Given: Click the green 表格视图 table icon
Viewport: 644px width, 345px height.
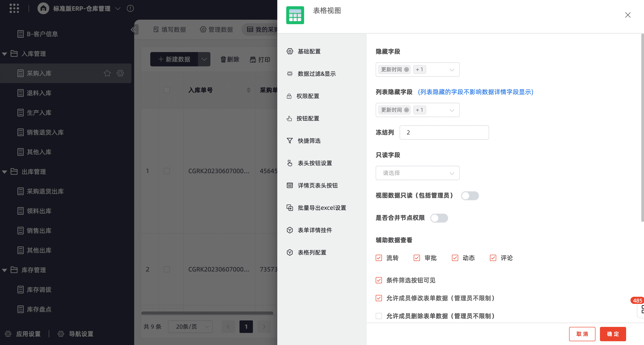Looking at the screenshot, I should [295, 15].
